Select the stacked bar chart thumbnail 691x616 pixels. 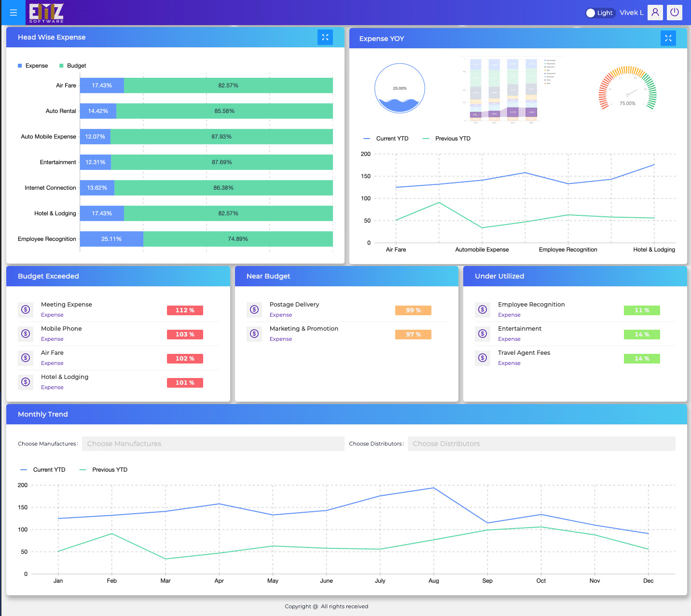[503, 90]
